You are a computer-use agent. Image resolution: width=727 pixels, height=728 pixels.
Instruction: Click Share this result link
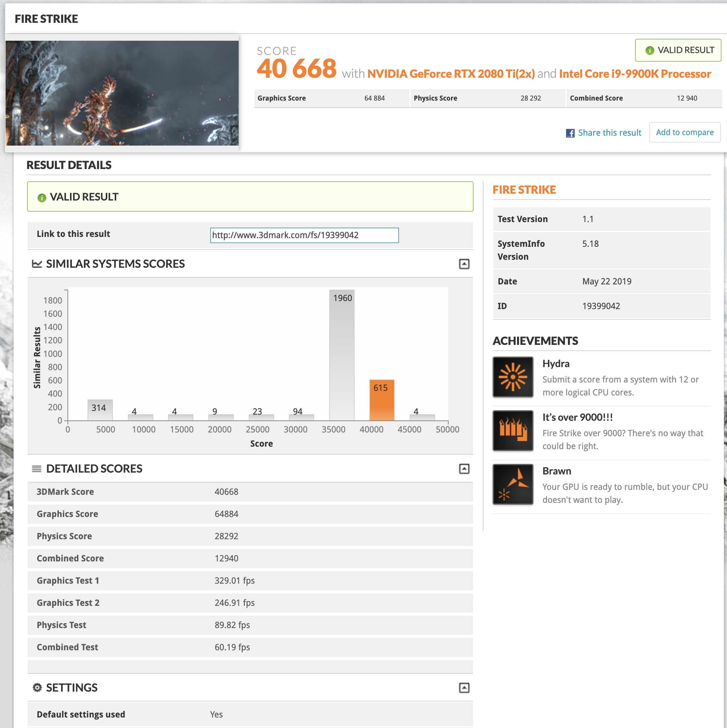[x=610, y=133]
